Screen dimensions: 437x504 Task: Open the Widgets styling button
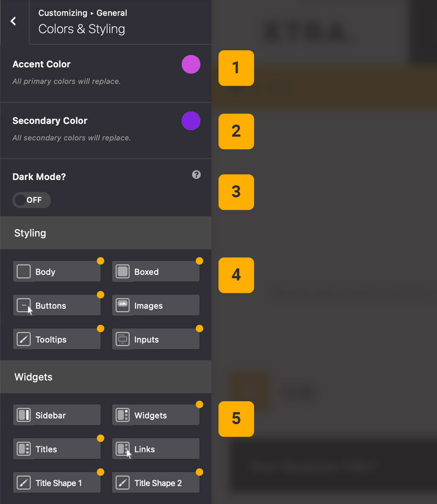point(156,415)
